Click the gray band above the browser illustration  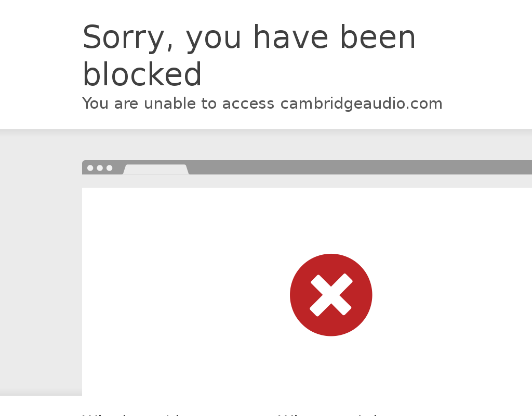(266, 145)
